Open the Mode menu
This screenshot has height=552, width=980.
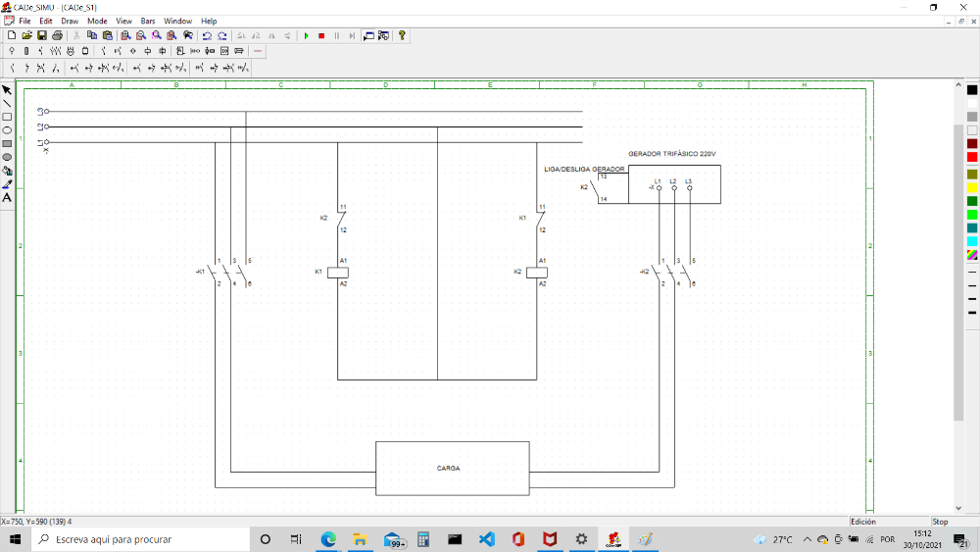point(97,21)
